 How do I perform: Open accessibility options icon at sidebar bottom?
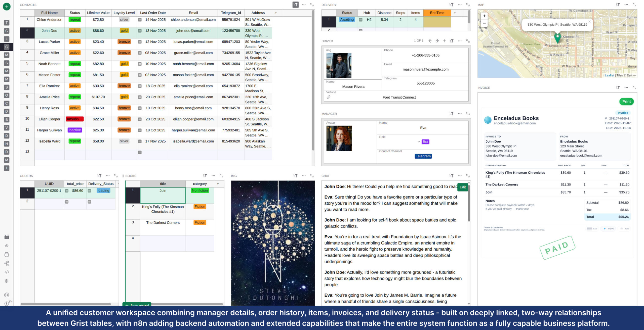click(x=7, y=303)
